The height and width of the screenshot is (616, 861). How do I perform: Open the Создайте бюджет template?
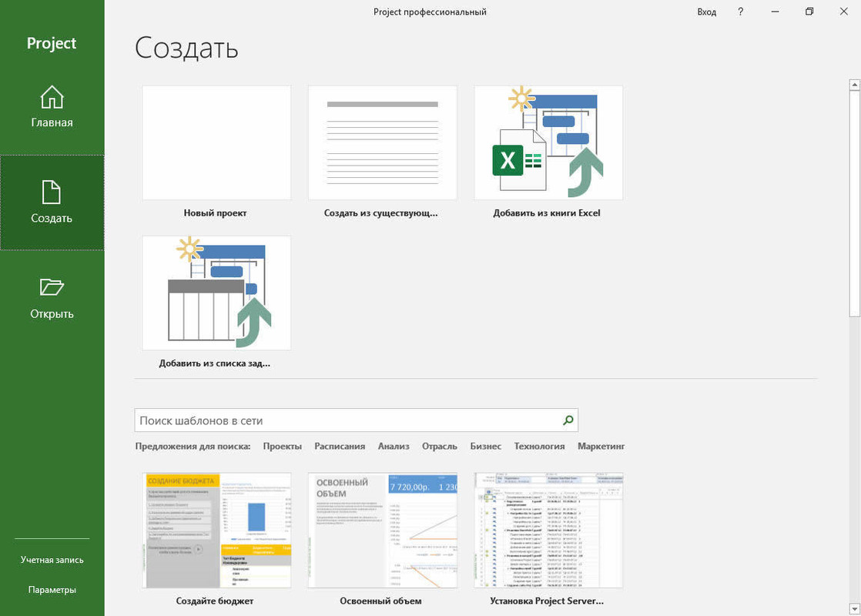tap(216, 531)
